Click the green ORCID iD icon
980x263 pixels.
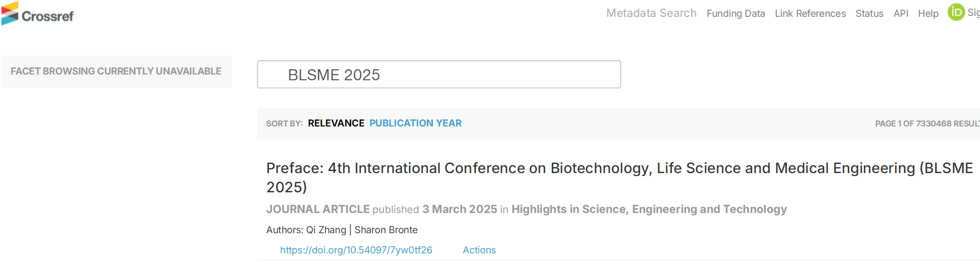[x=955, y=12]
